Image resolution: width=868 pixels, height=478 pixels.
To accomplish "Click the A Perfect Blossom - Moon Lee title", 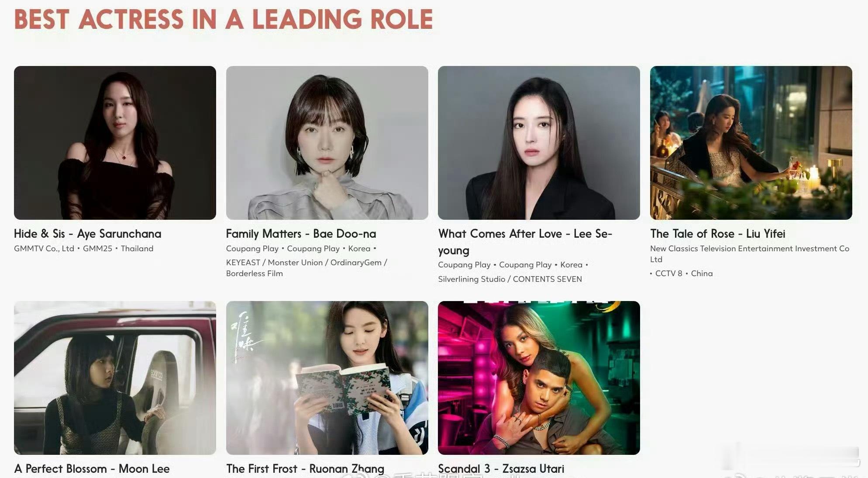I will click(x=92, y=469).
